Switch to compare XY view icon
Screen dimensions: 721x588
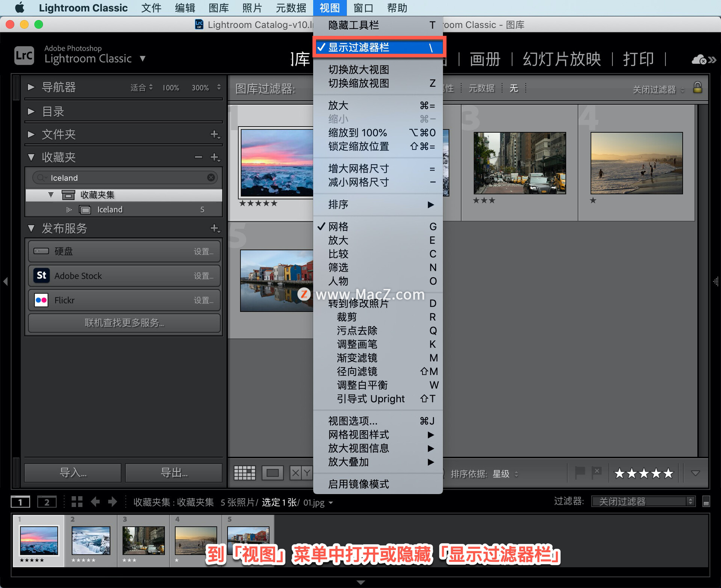(x=301, y=473)
